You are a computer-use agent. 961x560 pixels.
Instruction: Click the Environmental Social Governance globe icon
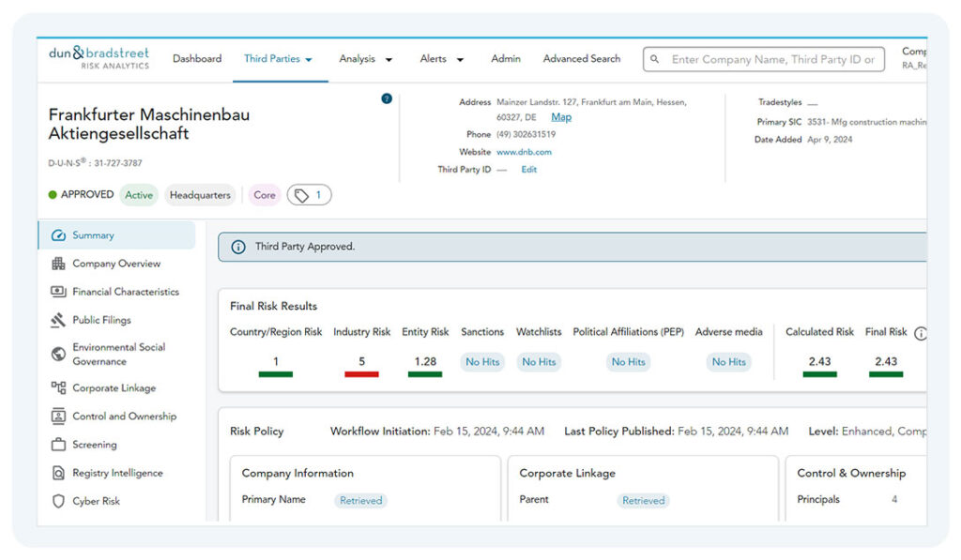click(x=58, y=355)
